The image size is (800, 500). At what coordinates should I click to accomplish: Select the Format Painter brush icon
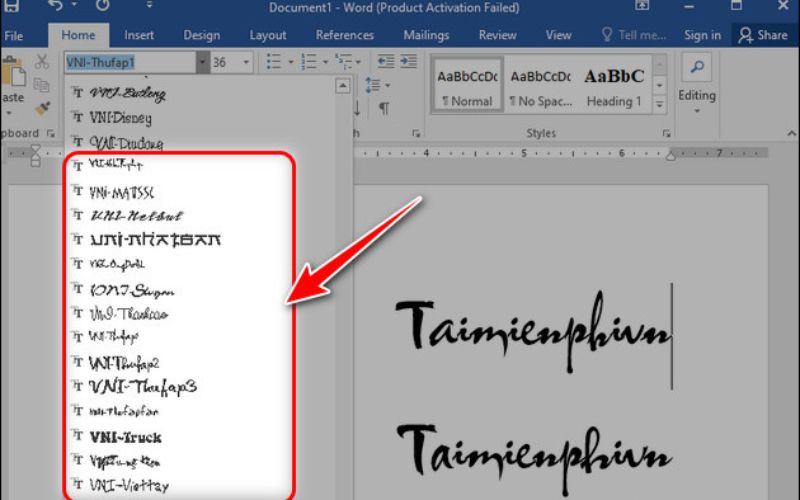coord(42,108)
